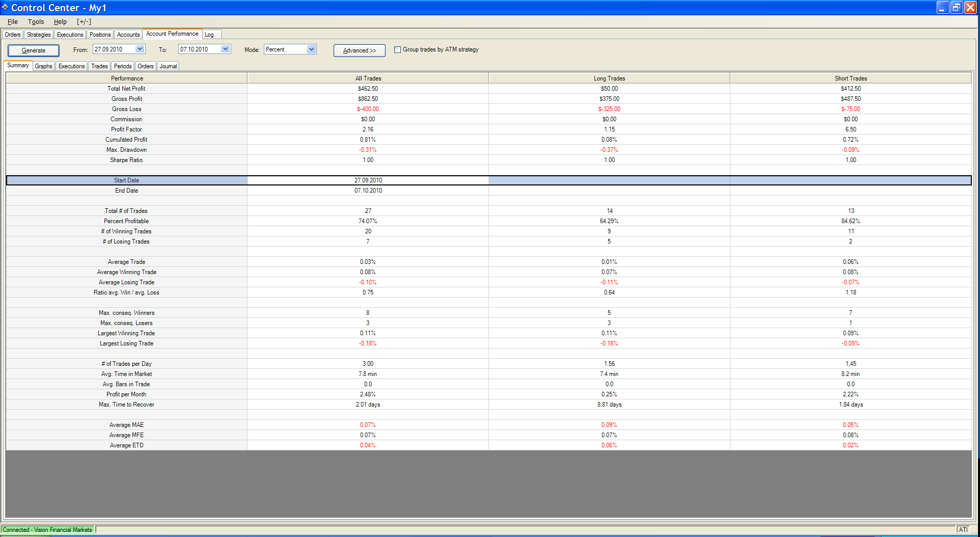980x537 pixels.
Task: Click the [+/-] menu item
Action: click(x=84, y=22)
